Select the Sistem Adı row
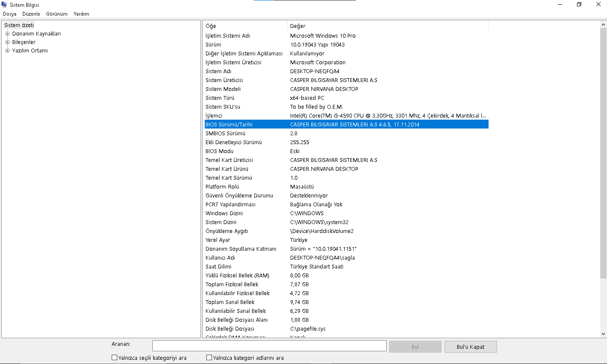607x364 pixels. [346, 71]
